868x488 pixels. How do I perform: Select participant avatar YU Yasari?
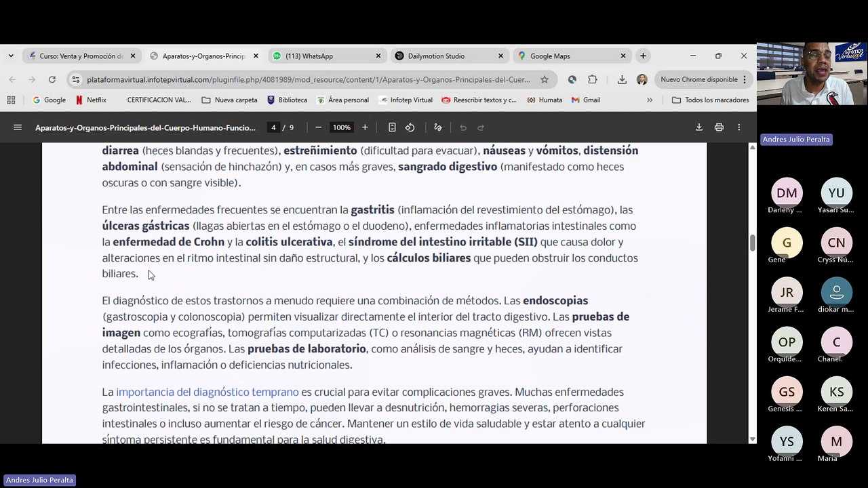[x=836, y=193]
